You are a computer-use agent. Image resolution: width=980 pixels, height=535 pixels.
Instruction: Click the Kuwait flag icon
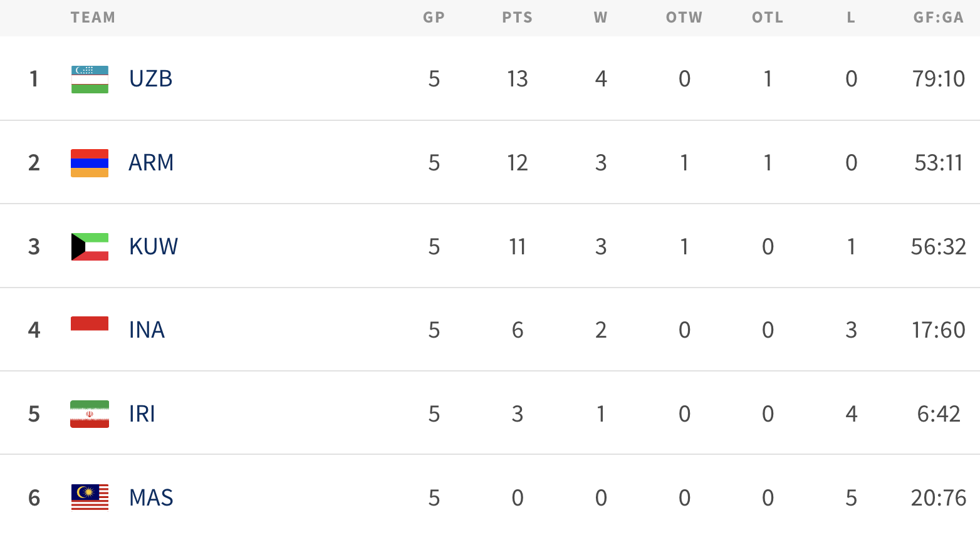[x=90, y=247]
